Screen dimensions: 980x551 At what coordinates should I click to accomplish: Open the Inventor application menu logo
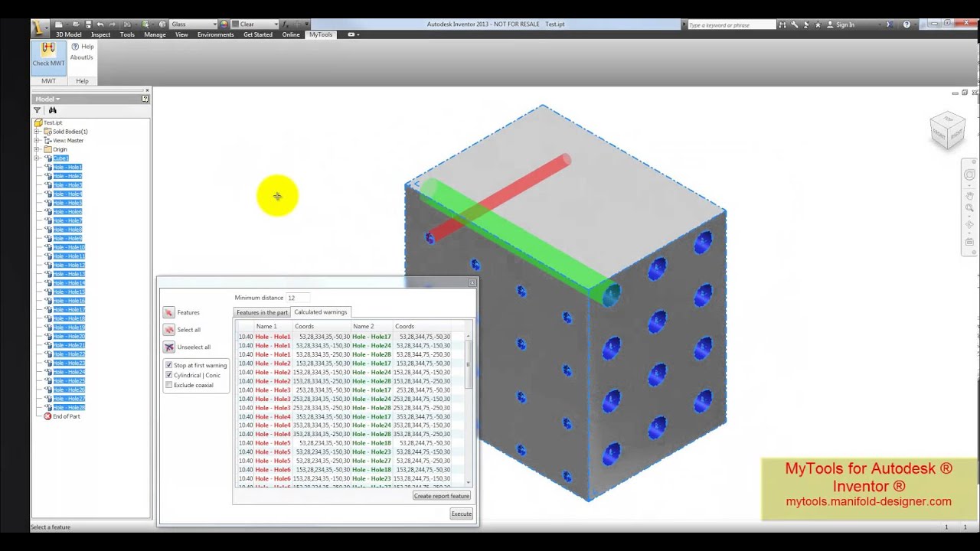pos(40,28)
